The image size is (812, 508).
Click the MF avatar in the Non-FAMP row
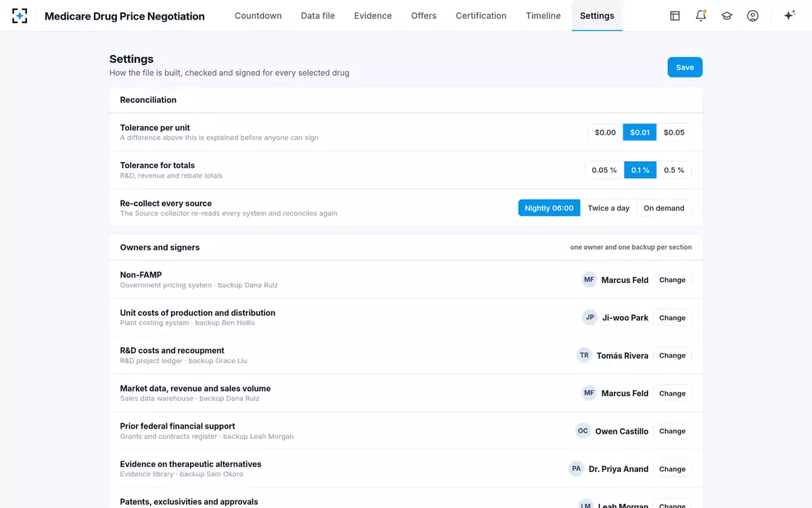coord(589,280)
